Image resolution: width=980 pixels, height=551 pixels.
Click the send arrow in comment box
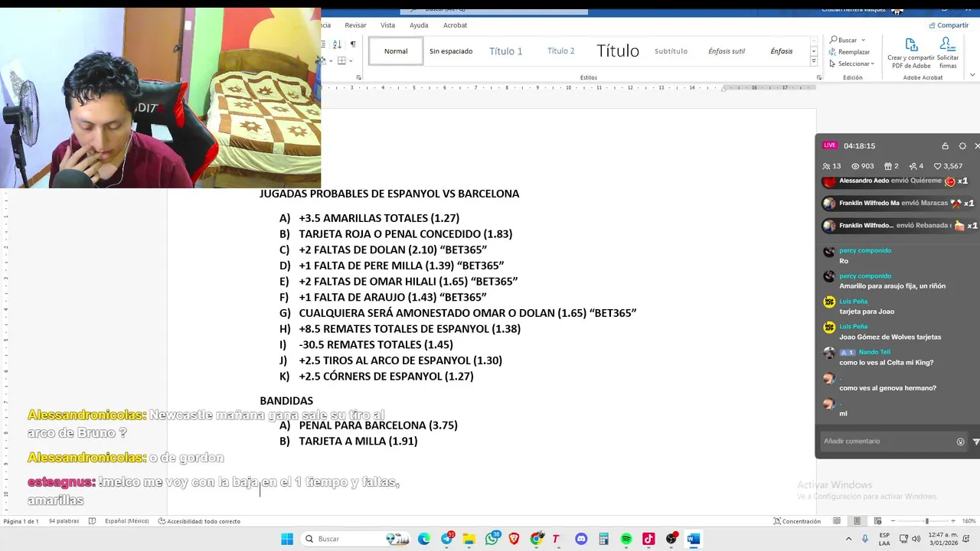tap(975, 442)
